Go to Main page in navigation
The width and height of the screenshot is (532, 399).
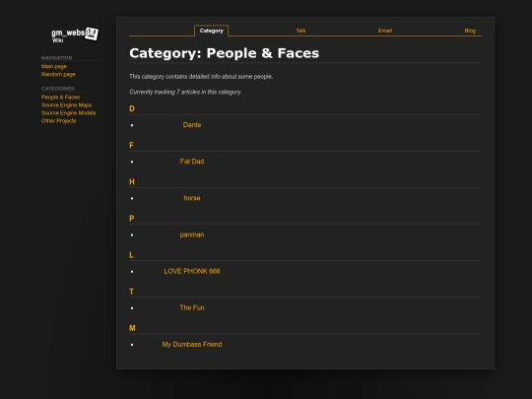tap(54, 67)
